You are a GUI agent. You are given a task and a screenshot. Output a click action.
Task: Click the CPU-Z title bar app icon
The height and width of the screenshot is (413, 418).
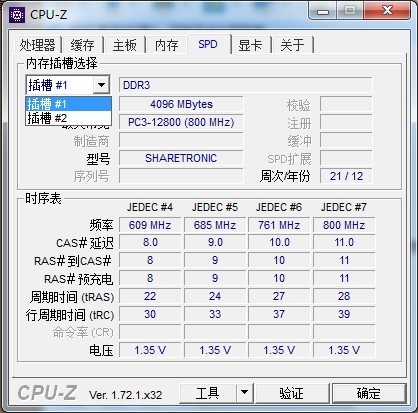point(17,15)
